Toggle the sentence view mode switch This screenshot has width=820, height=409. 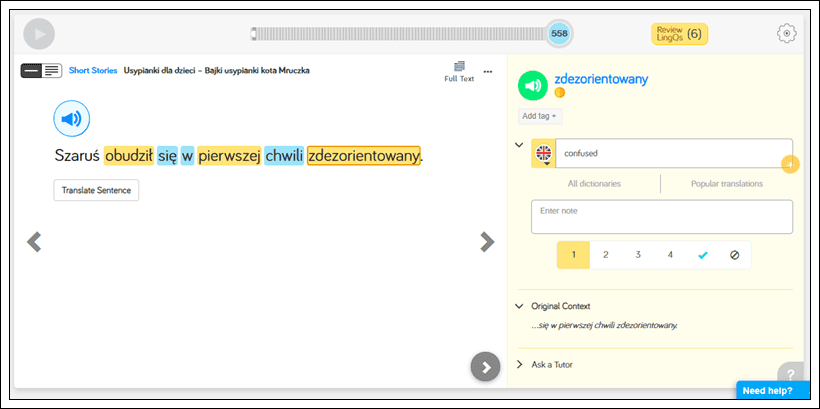click(x=41, y=70)
